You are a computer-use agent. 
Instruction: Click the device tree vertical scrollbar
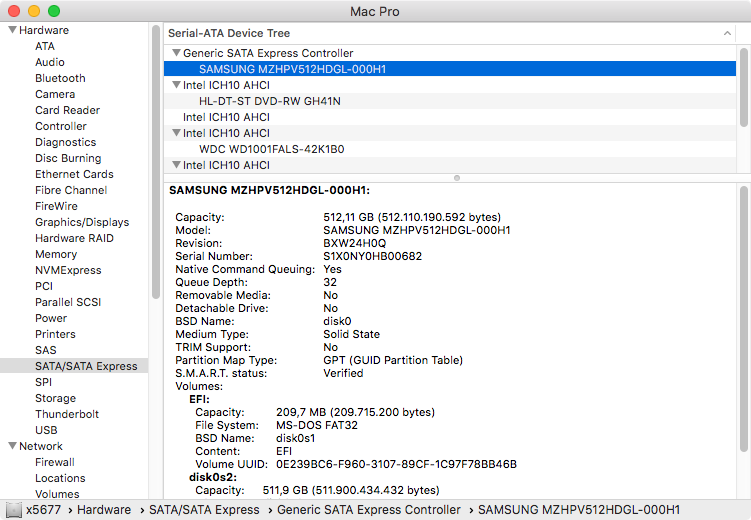[743, 87]
